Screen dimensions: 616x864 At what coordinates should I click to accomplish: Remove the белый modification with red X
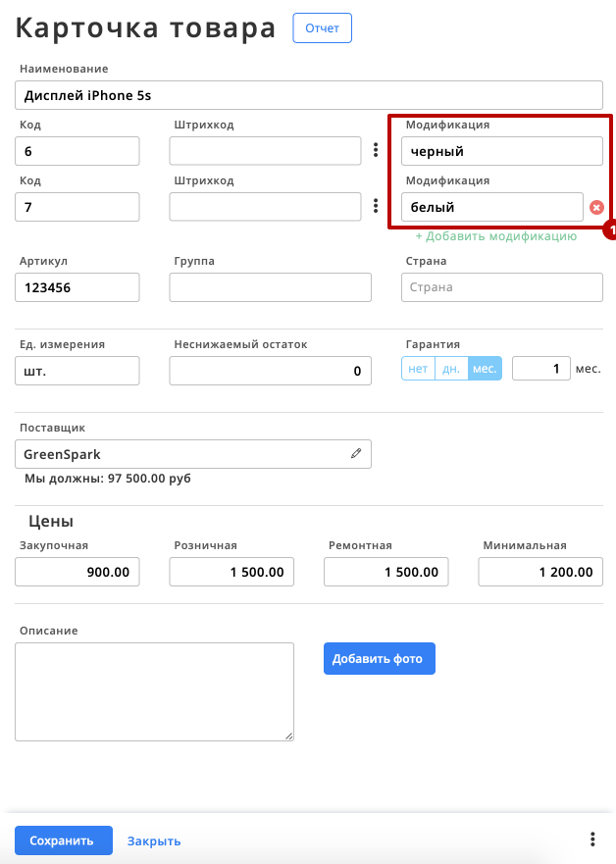(x=596, y=207)
